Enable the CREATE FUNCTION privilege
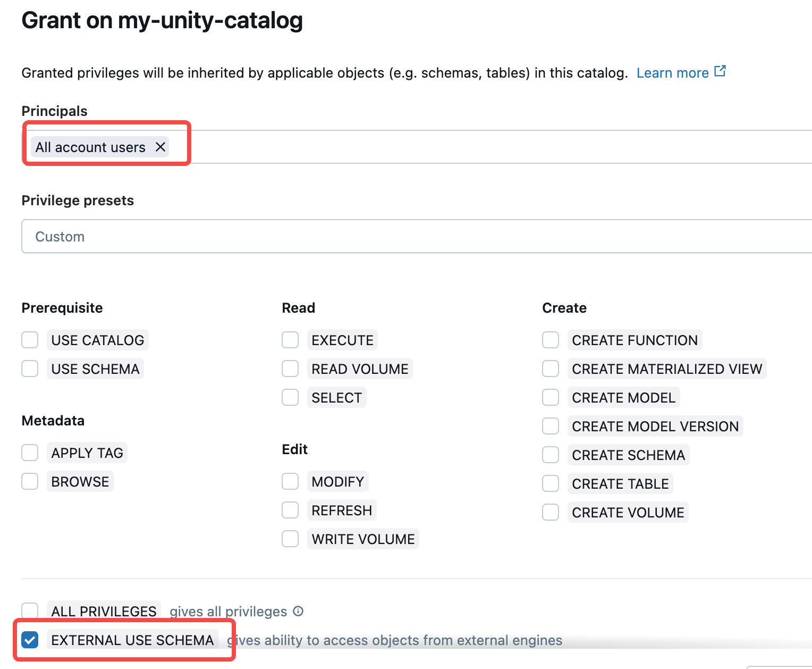 [x=551, y=339]
